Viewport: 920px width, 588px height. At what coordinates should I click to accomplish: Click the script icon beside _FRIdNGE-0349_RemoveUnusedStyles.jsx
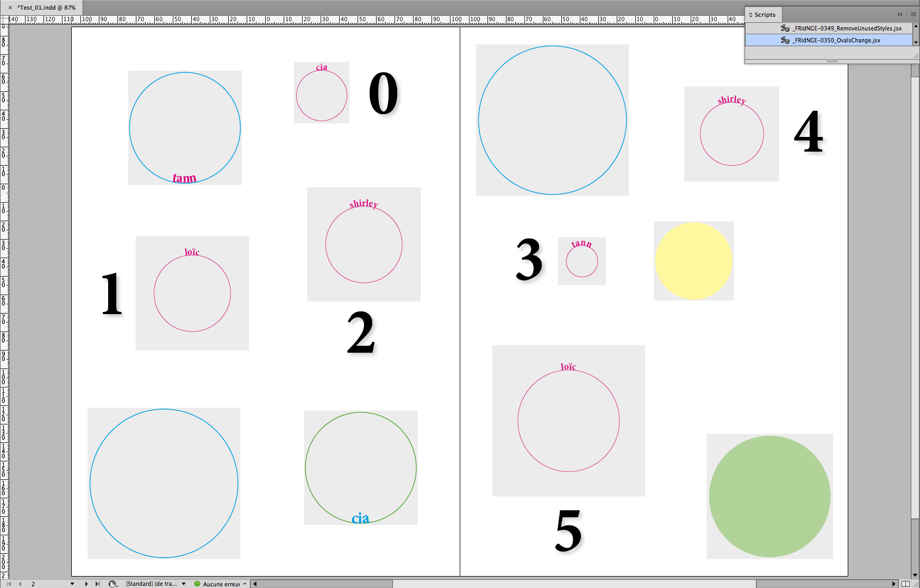(785, 28)
